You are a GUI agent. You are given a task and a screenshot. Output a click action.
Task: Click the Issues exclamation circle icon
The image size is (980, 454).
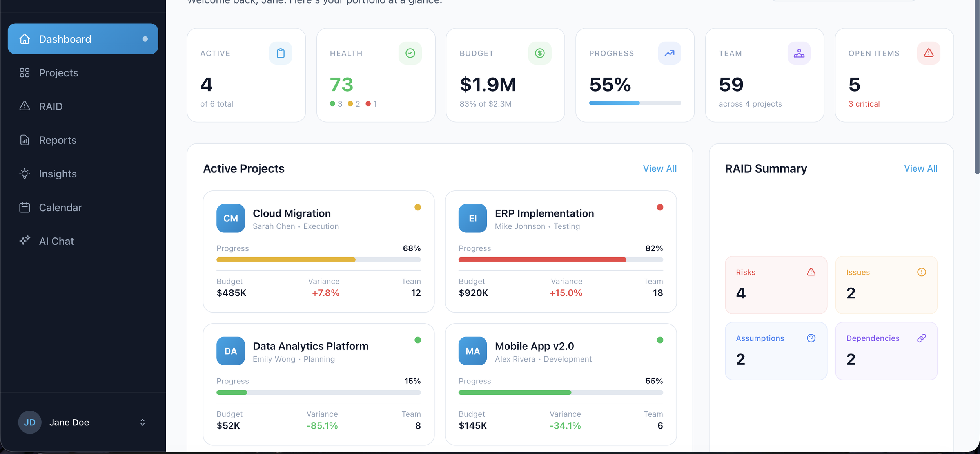point(921,272)
